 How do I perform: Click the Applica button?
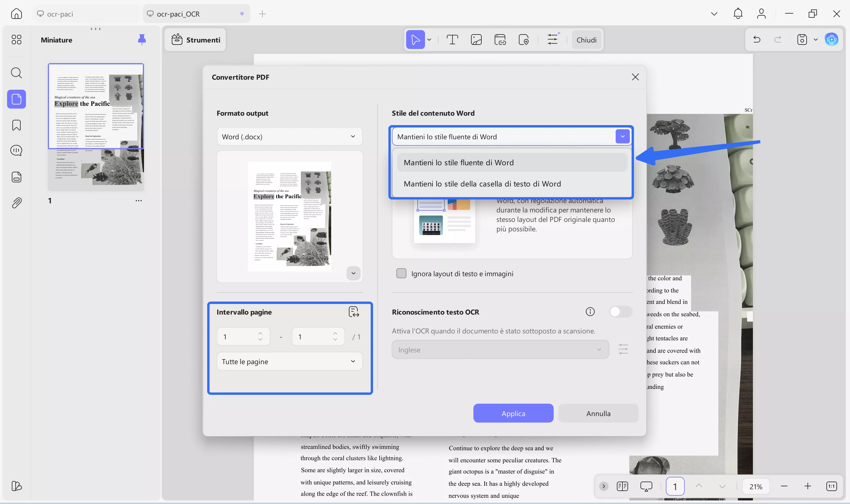coord(513,413)
